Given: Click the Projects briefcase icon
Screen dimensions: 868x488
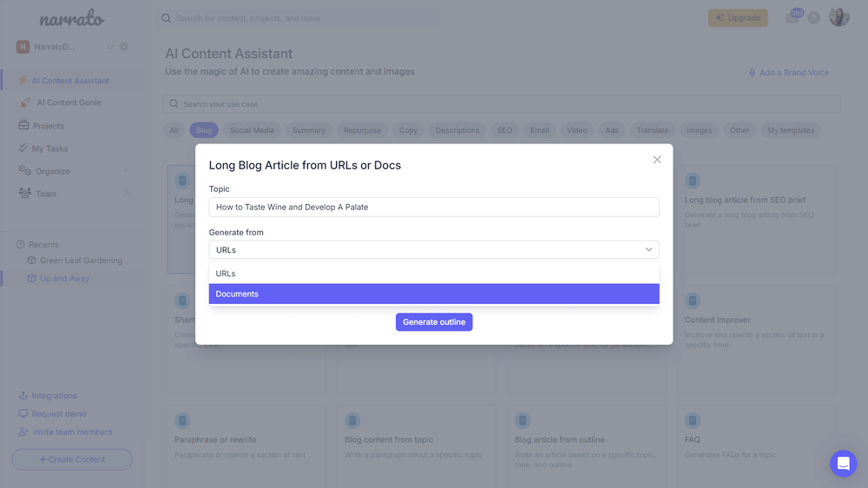Looking at the screenshot, I should coord(23,125).
